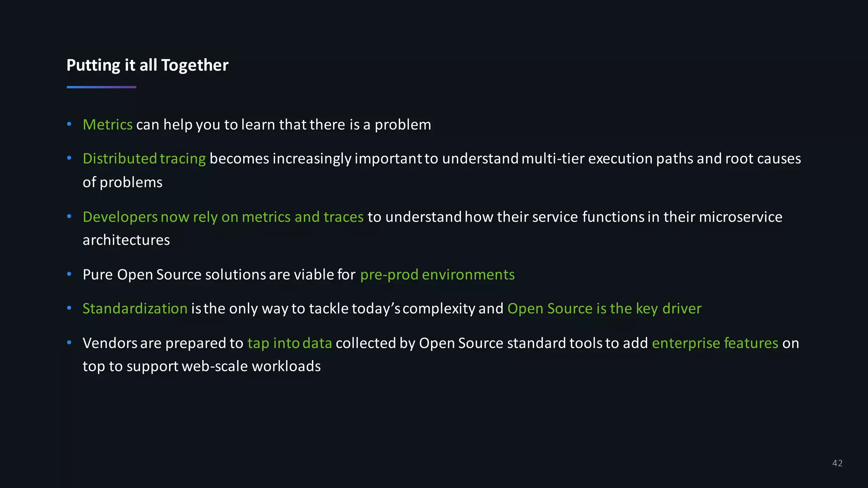
Task: Click the gradient underline beneath the title
Action: click(x=101, y=87)
